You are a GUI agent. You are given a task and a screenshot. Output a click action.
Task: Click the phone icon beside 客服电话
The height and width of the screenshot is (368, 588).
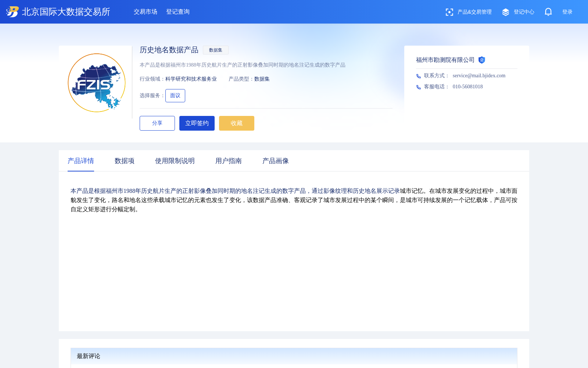click(x=419, y=87)
